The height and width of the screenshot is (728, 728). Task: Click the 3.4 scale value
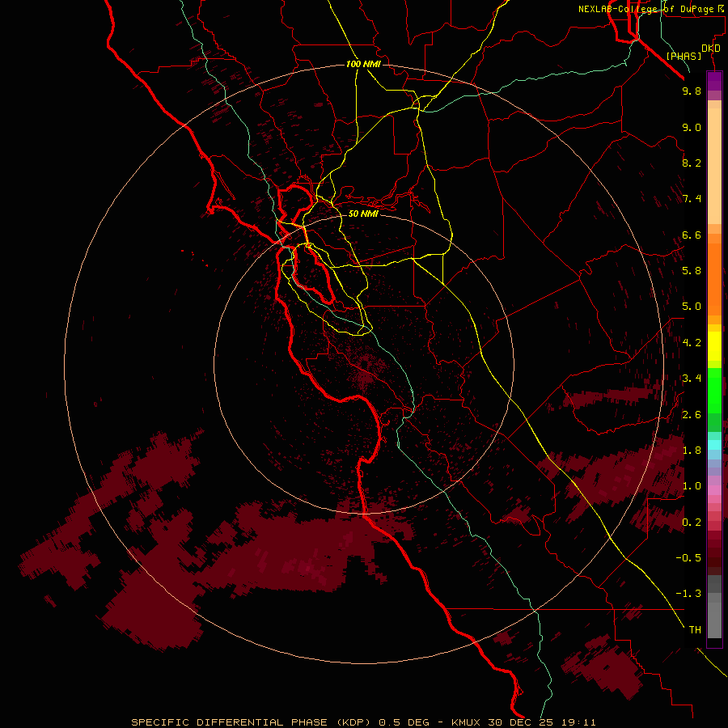pos(692,379)
